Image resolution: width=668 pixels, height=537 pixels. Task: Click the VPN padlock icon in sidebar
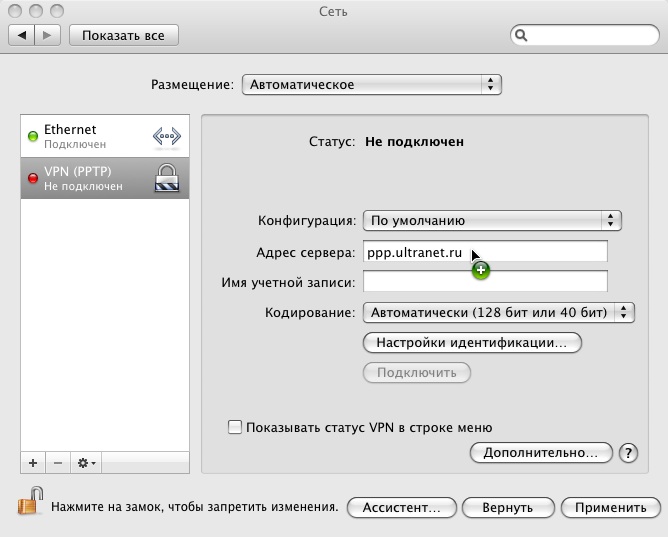166,179
